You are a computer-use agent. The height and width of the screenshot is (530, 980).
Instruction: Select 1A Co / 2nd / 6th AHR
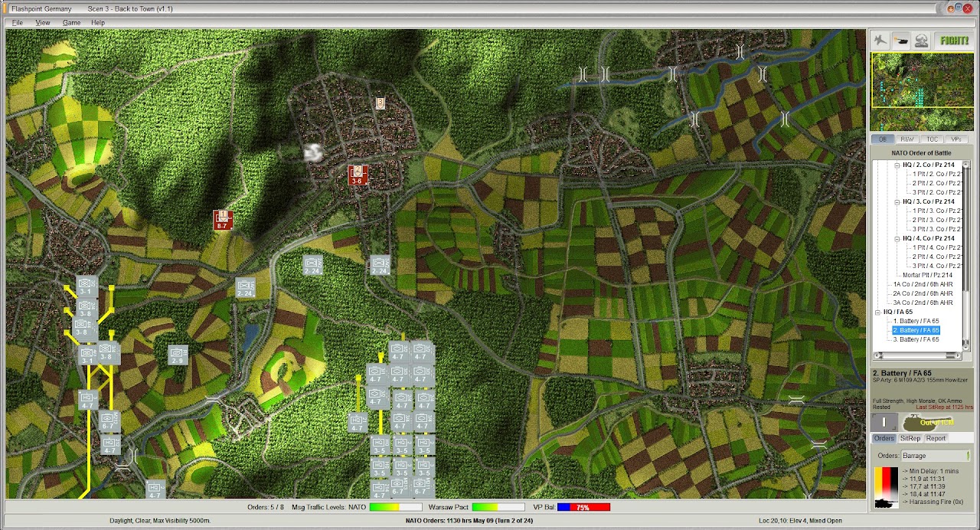(923, 284)
